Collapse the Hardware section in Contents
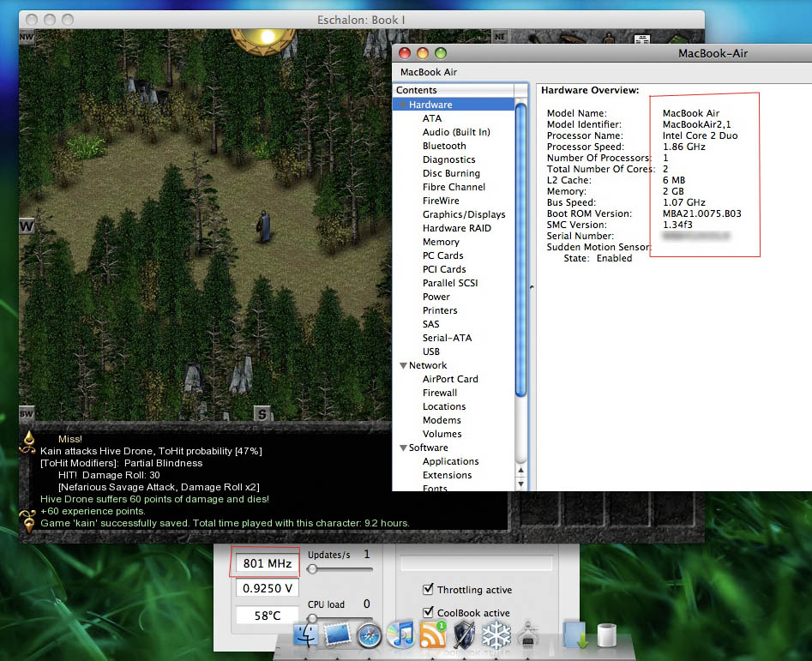Image resolution: width=812 pixels, height=661 pixels. click(x=403, y=105)
